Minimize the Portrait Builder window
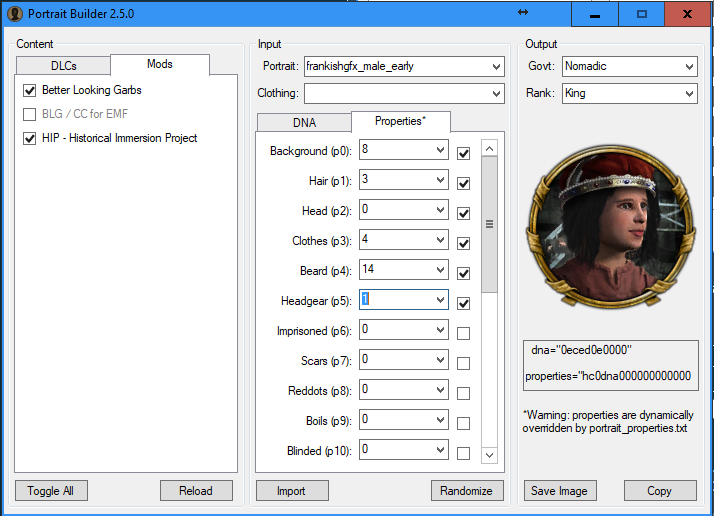 (x=595, y=14)
